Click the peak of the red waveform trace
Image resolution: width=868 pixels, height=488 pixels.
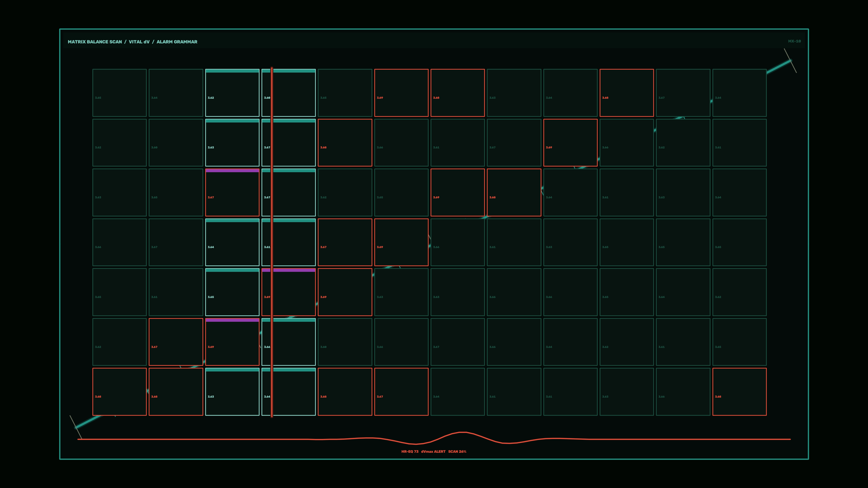pos(463,432)
